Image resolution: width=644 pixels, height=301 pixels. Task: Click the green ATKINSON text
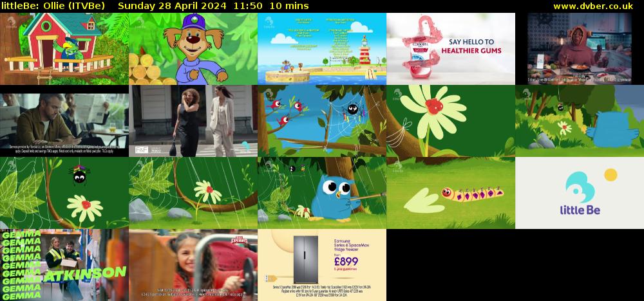point(84,274)
